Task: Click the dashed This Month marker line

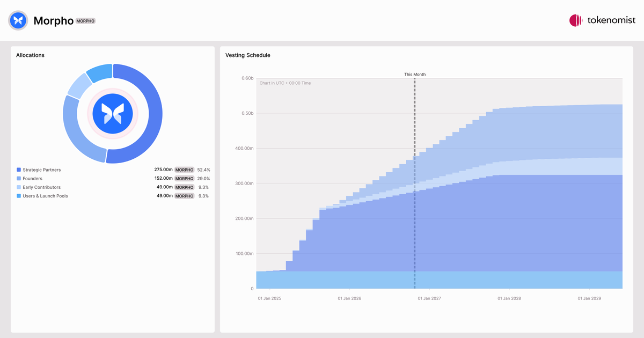Action: (x=415, y=183)
